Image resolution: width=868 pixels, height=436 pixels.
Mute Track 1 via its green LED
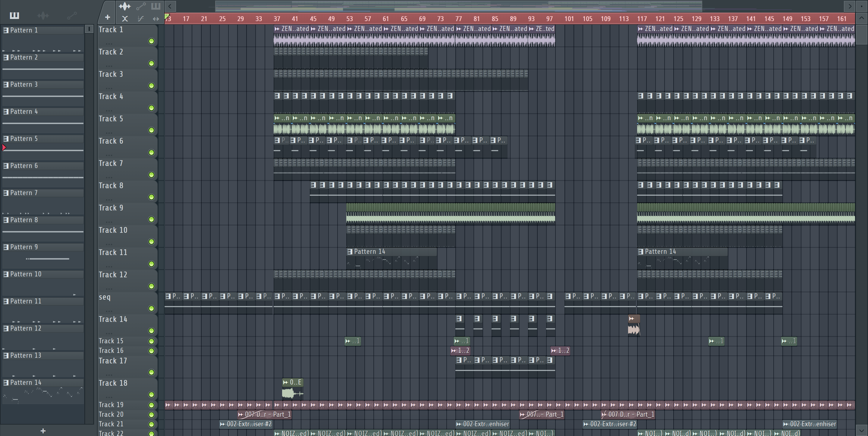pos(151,41)
